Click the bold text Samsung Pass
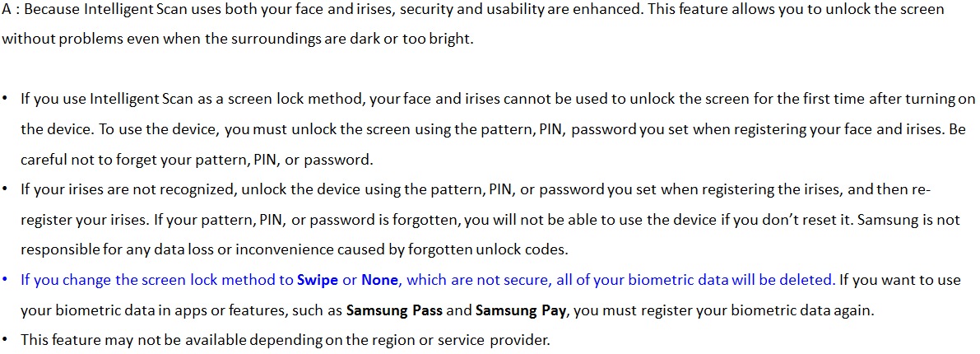Viewport: 980px width, 354px height. click(394, 310)
